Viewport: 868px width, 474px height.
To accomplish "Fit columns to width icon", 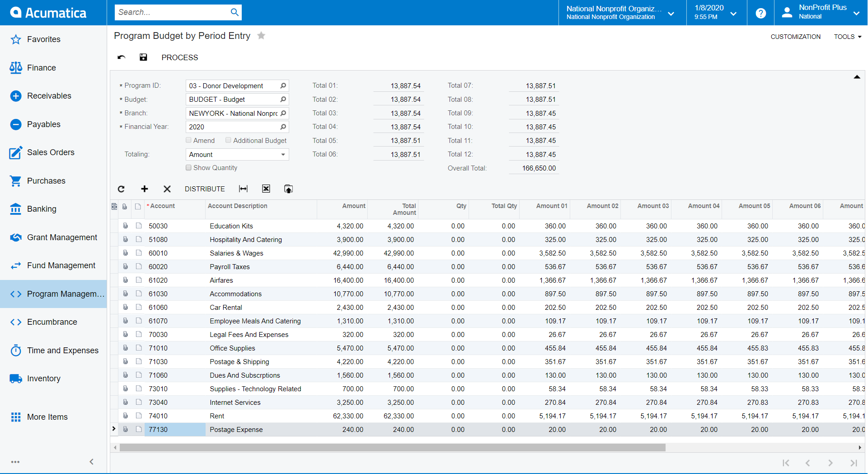I will (x=243, y=189).
